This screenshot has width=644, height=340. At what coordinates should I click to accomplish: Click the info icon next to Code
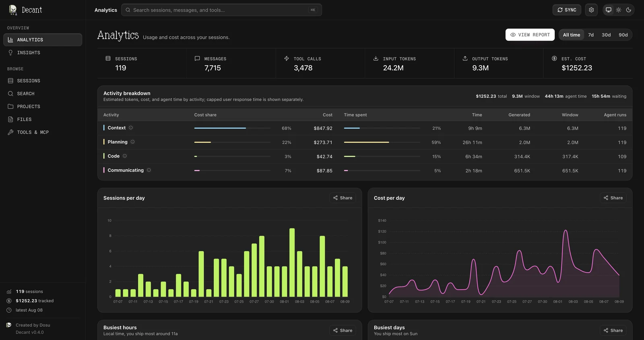point(125,156)
